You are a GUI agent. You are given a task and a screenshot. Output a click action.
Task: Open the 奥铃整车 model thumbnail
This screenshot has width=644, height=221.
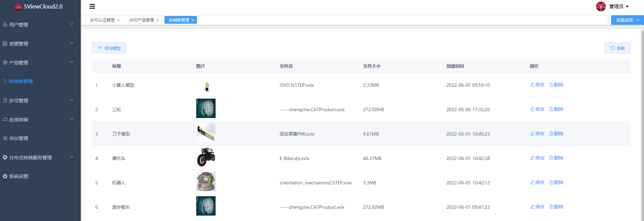coord(206,206)
